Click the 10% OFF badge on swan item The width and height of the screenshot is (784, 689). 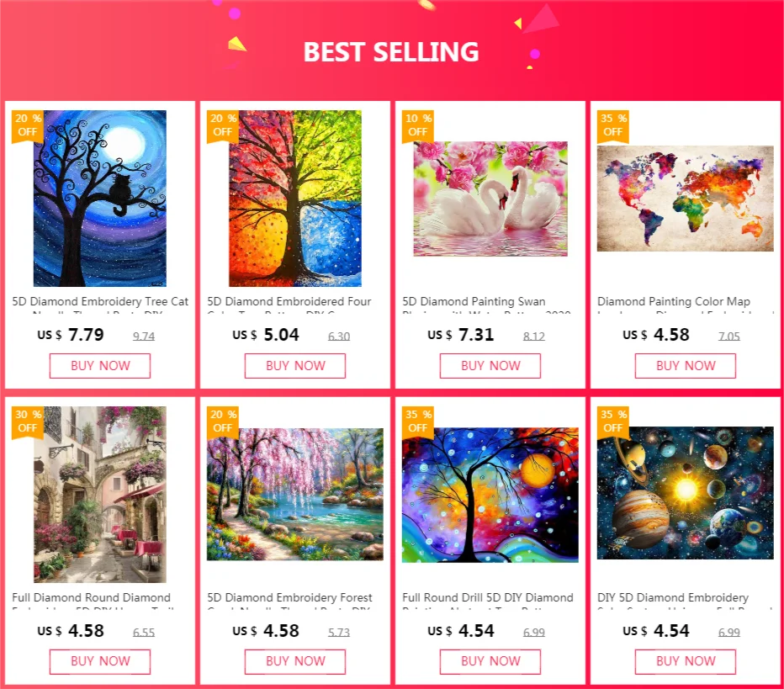point(418,125)
